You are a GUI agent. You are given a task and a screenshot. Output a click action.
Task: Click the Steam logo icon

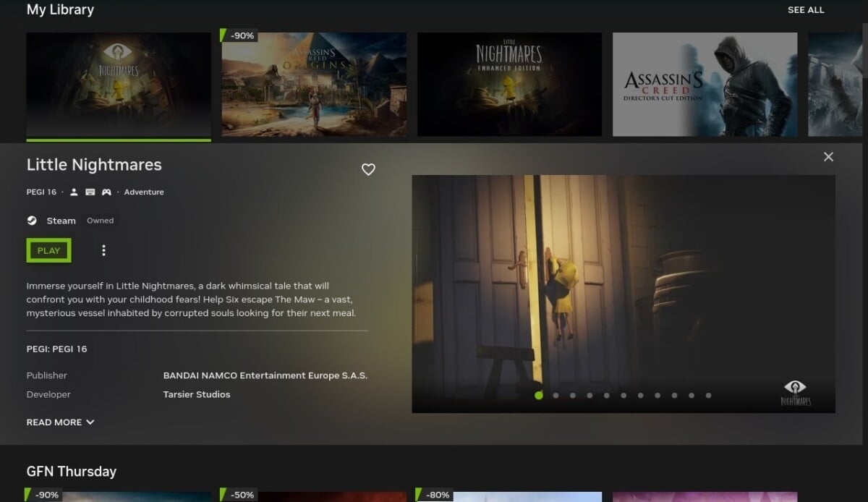(32, 221)
